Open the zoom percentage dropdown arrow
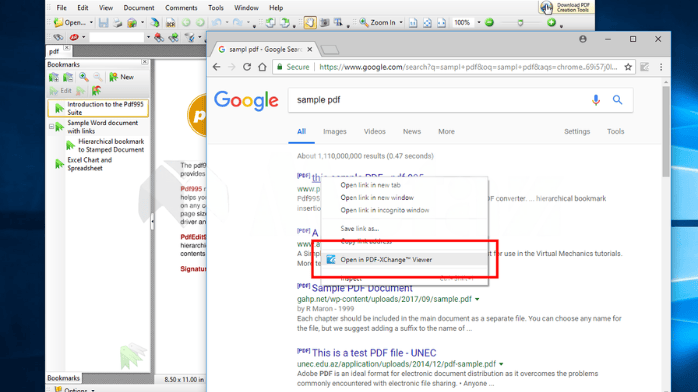This screenshot has width=698, height=392. (479, 23)
